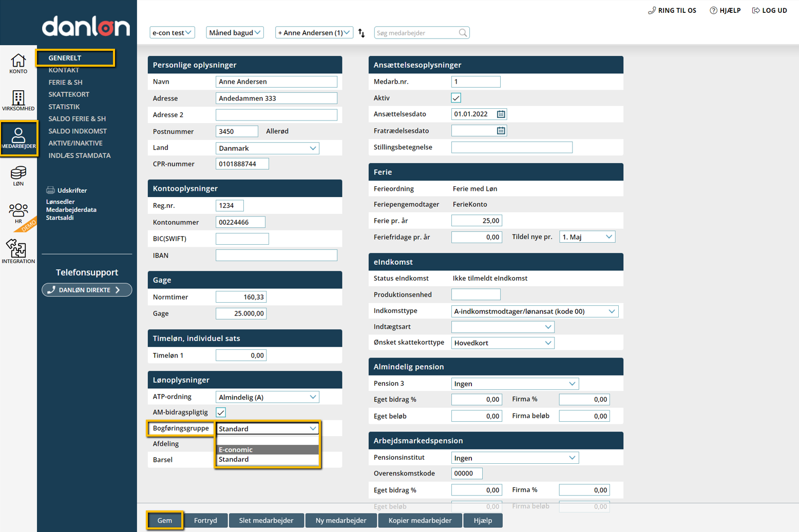Uncheck the Aktiv checkbox

(456, 98)
